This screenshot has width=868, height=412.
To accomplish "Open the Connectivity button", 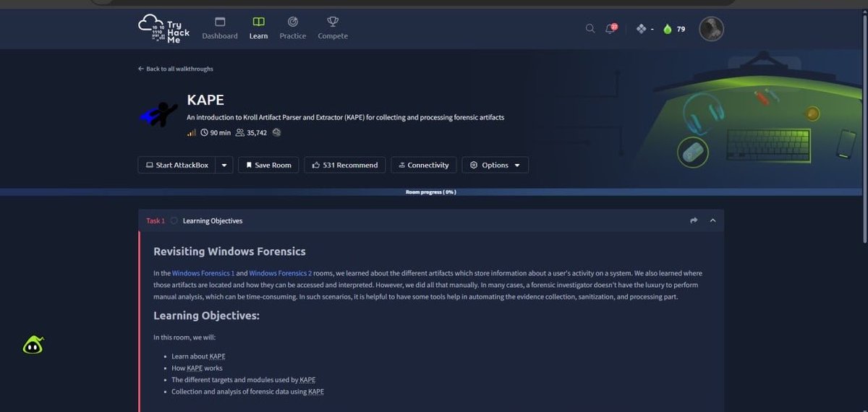I will coord(424,165).
